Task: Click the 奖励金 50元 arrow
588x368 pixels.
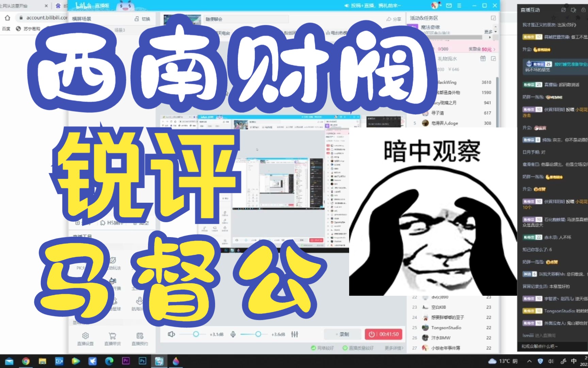Action: point(494,49)
